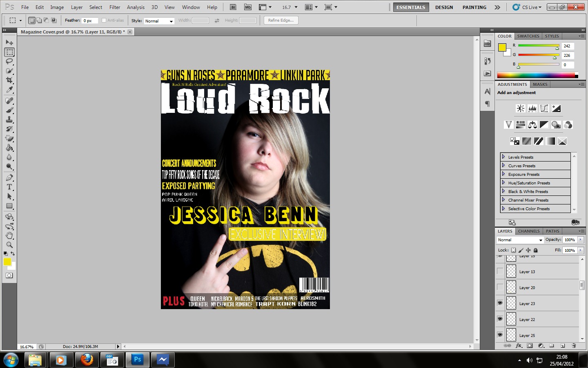Hide Layer 25 using eye icon
Viewport: 588px width, 368px height.
point(500,335)
